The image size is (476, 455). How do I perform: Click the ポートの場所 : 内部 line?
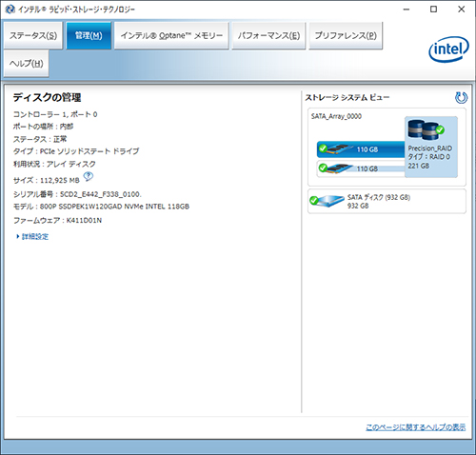pos(43,127)
